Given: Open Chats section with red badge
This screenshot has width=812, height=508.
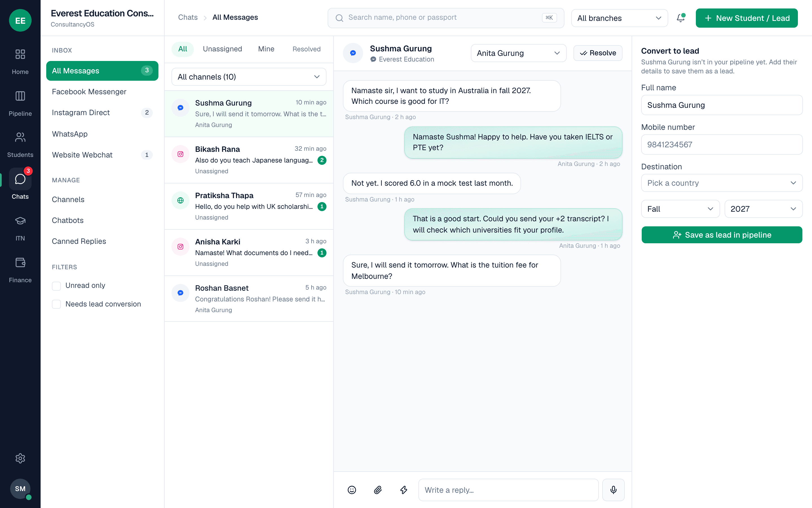Looking at the screenshot, I should coord(20,184).
